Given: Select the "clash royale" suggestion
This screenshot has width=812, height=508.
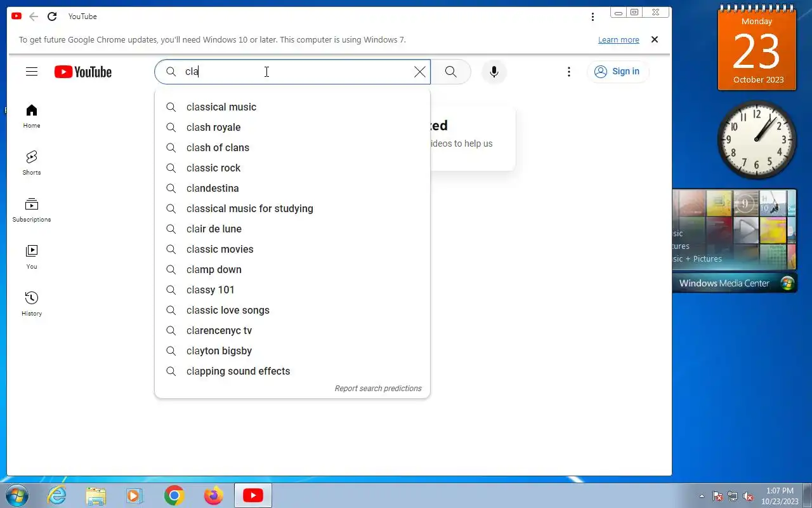Looking at the screenshot, I should pos(292,127).
